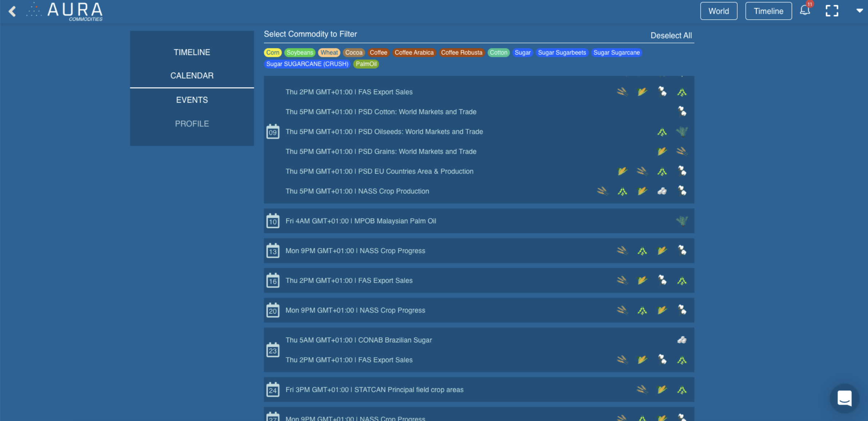Open the notifications bell
The image size is (868, 421).
click(805, 10)
